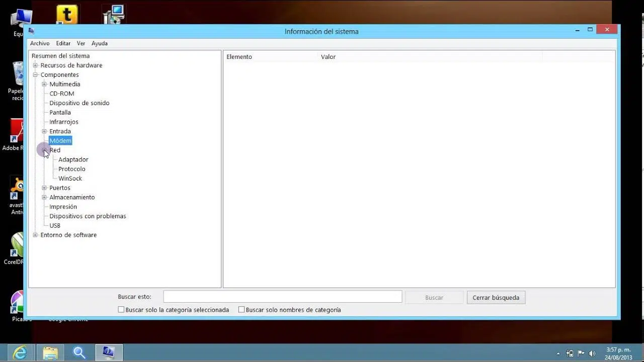Click the magnifier search icon in taskbar
Screen dimensions: 644x362
click(79, 353)
